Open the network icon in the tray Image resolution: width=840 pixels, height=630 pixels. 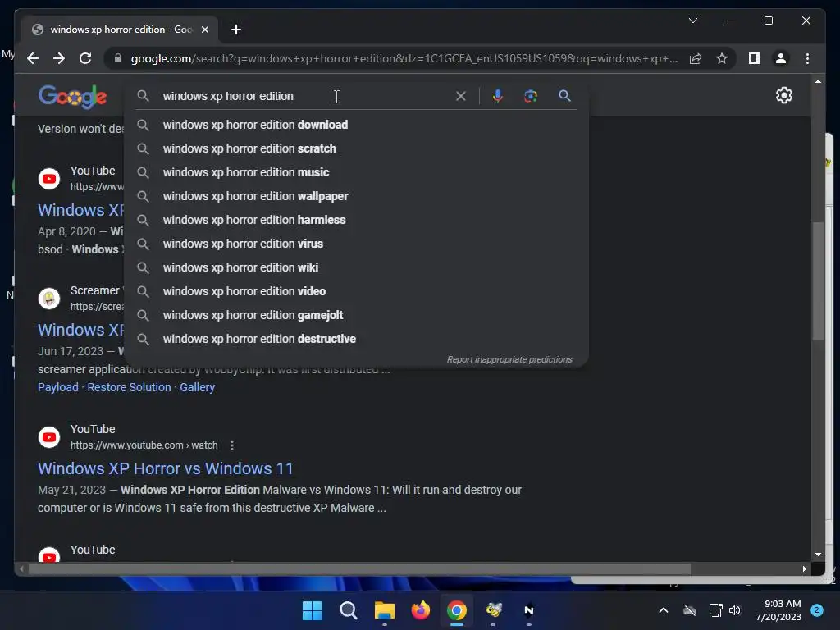pos(715,610)
